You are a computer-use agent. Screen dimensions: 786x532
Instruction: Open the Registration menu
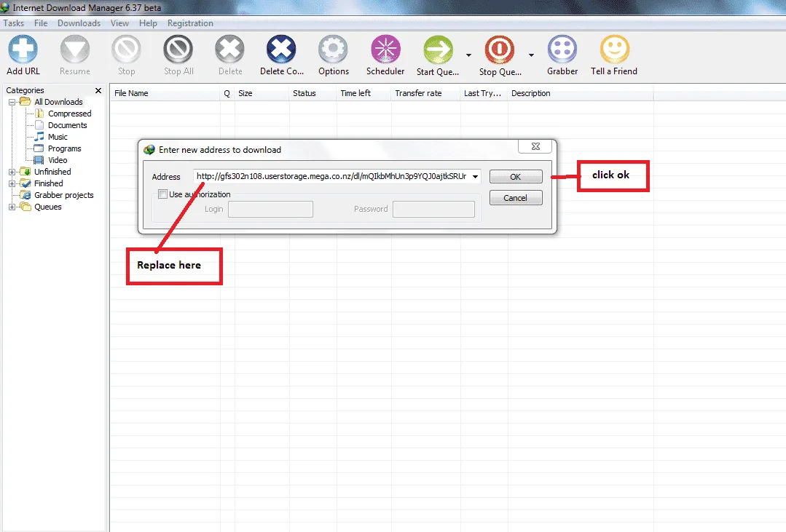(190, 23)
